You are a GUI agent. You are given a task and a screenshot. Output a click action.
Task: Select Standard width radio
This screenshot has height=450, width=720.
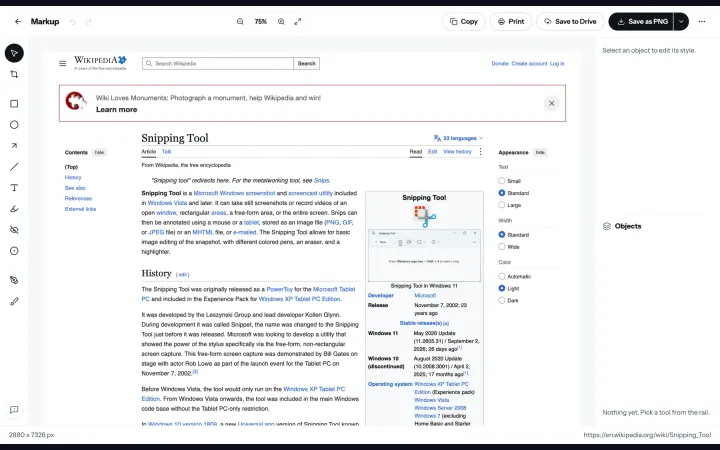pyautogui.click(x=502, y=235)
